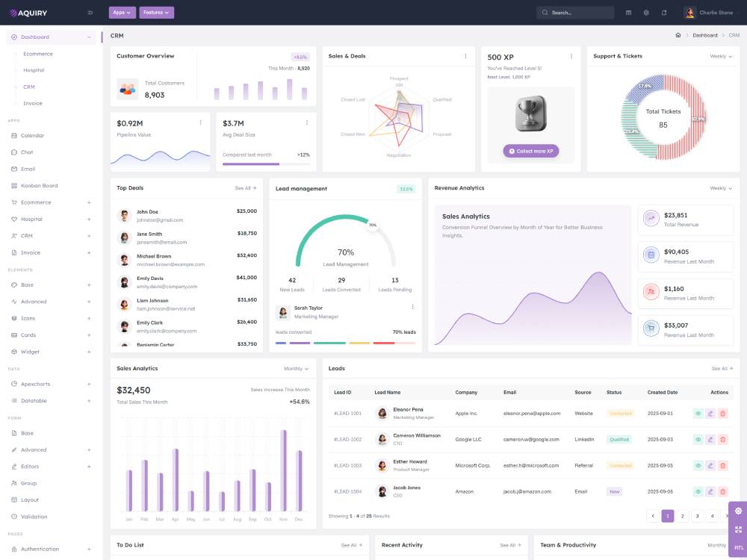747x560 pixels.
Task: Edit Cameron Williamson's lead using the pencil icon
Action: (710, 439)
